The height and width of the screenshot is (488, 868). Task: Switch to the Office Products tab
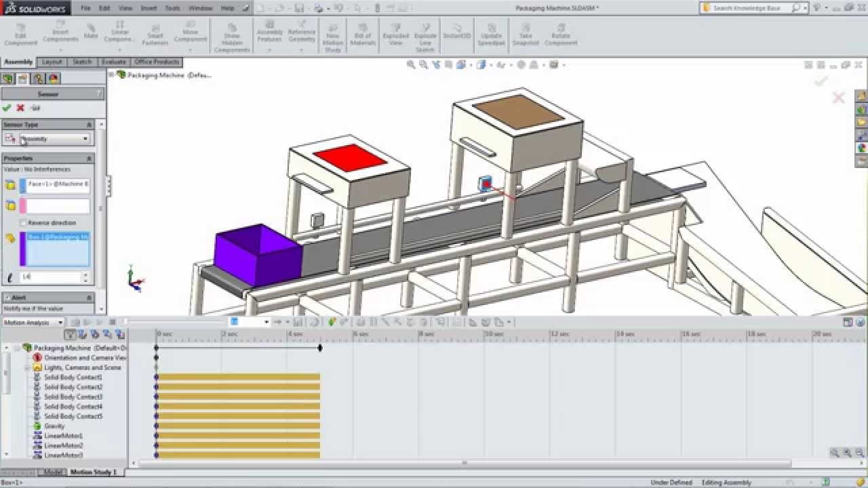(157, 62)
